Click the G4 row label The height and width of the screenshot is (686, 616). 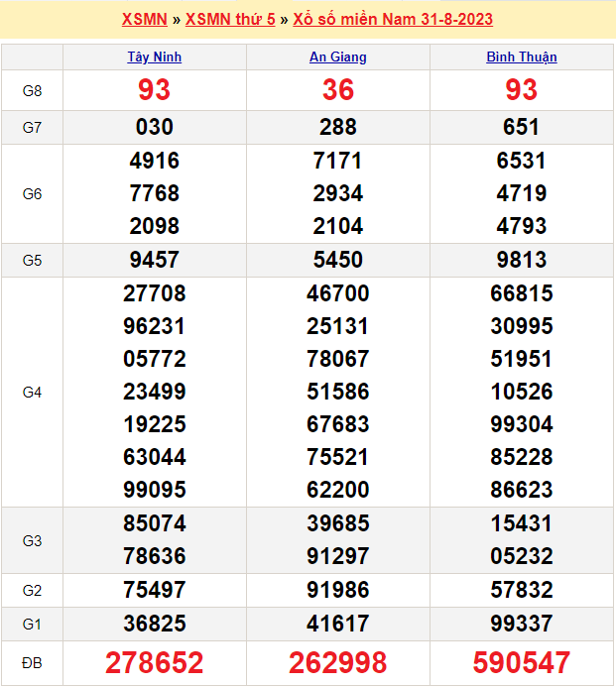pyautogui.click(x=32, y=392)
